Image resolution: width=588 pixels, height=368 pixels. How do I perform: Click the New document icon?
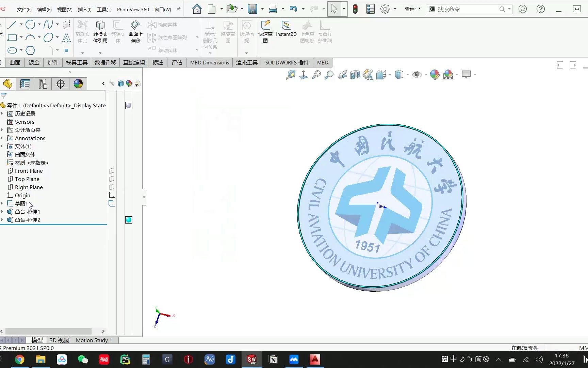212,9
